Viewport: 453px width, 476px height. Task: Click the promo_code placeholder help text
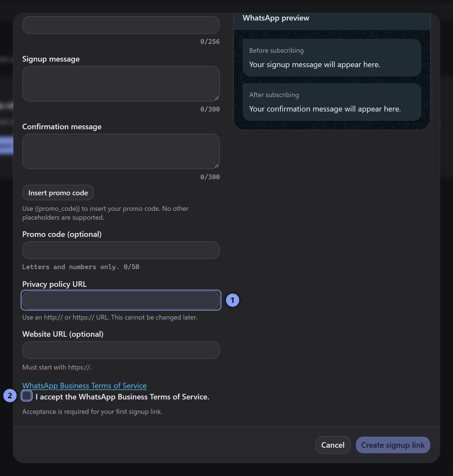coord(105,213)
